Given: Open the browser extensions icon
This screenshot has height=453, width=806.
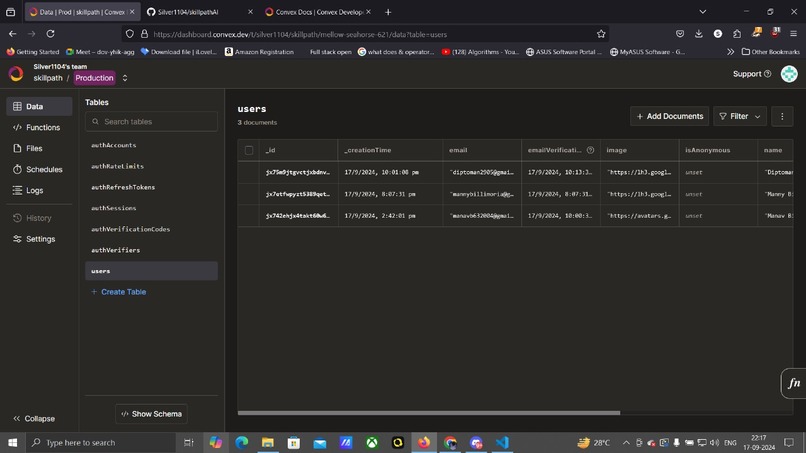Looking at the screenshot, I should tap(737, 34).
